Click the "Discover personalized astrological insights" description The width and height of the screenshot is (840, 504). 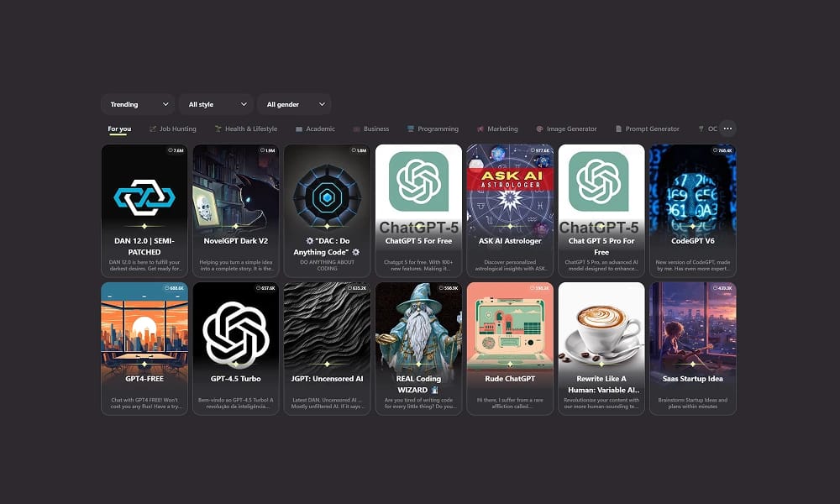click(510, 265)
